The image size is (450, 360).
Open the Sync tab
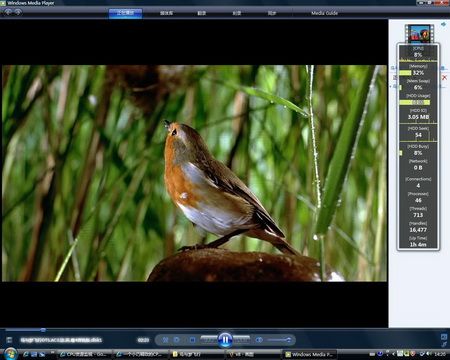click(x=272, y=13)
